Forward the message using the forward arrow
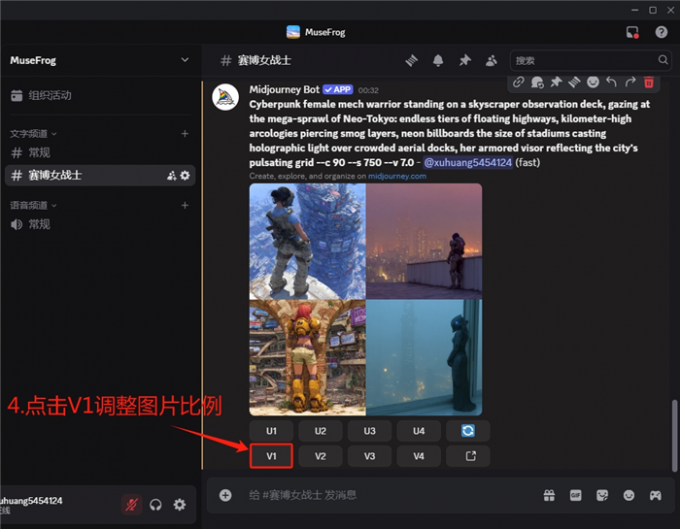The image size is (680, 529). (630, 82)
